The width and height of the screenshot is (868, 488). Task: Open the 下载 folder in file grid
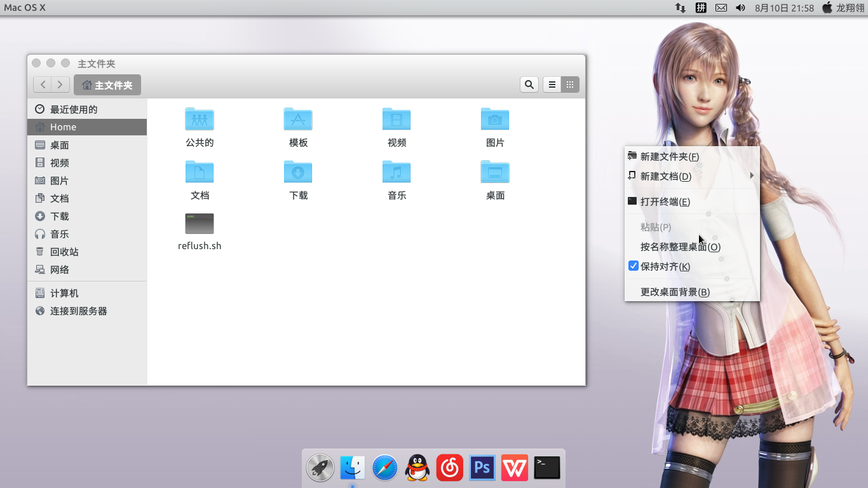coord(298,172)
